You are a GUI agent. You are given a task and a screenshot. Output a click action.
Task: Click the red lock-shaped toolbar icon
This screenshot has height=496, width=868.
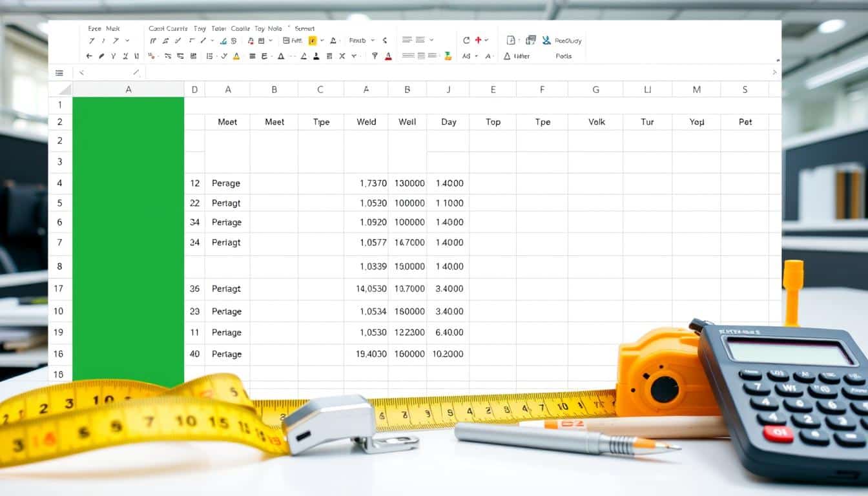(x=251, y=40)
